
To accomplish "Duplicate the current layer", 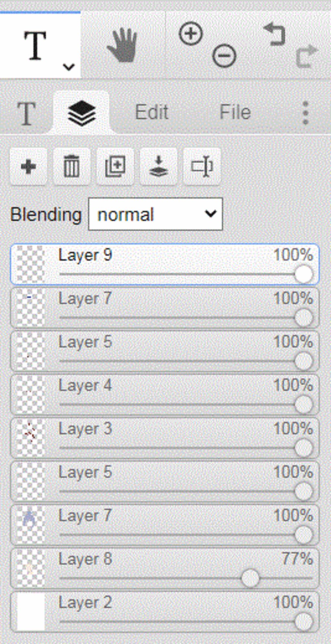I will point(115,167).
